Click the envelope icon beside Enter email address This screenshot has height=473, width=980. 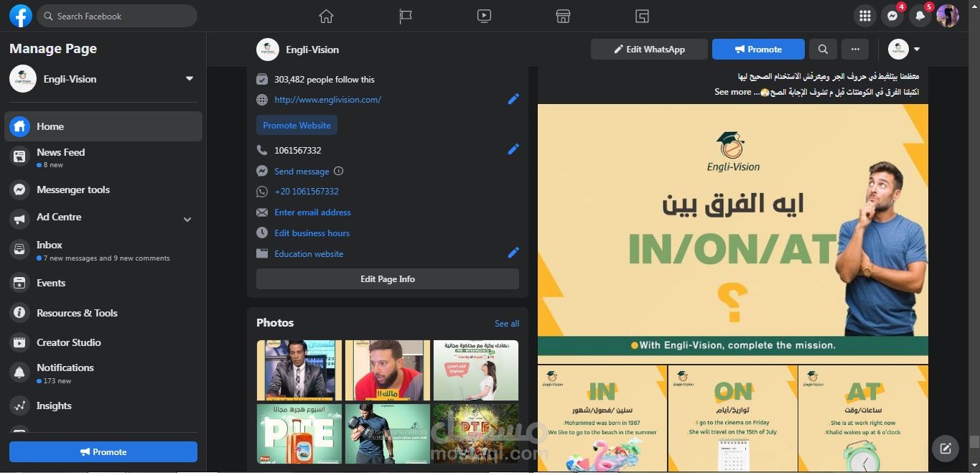click(x=262, y=212)
